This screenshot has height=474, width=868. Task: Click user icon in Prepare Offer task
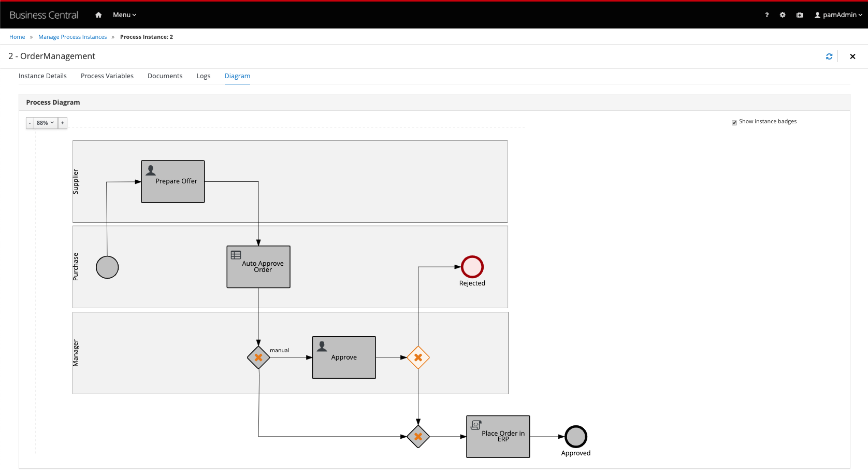coord(151,170)
